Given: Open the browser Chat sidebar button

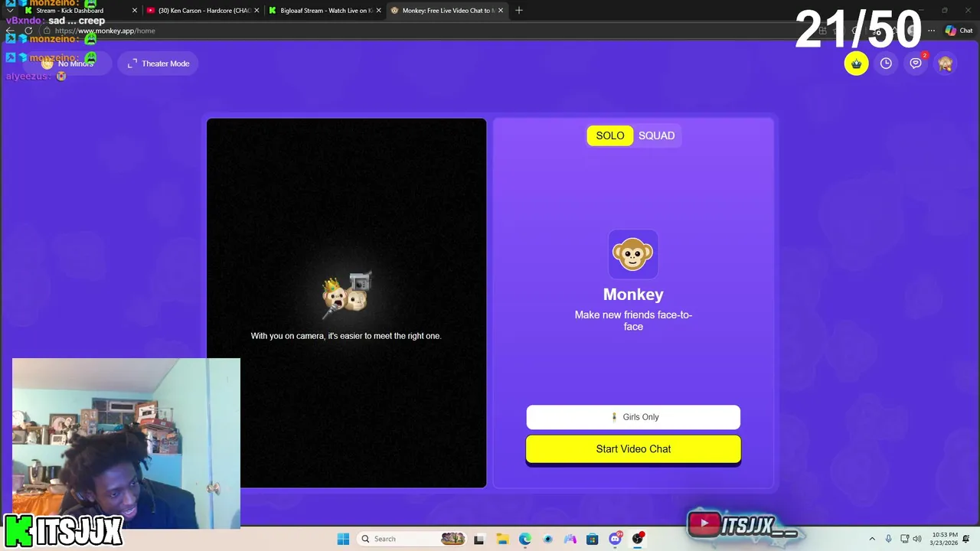Looking at the screenshot, I should 959,31.
